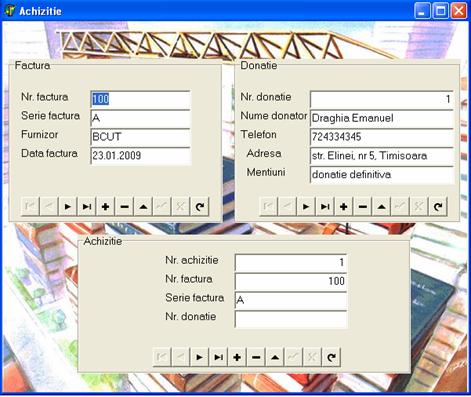Click the empty Nr. donatie field in Achizitie

click(x=291, y=319)
